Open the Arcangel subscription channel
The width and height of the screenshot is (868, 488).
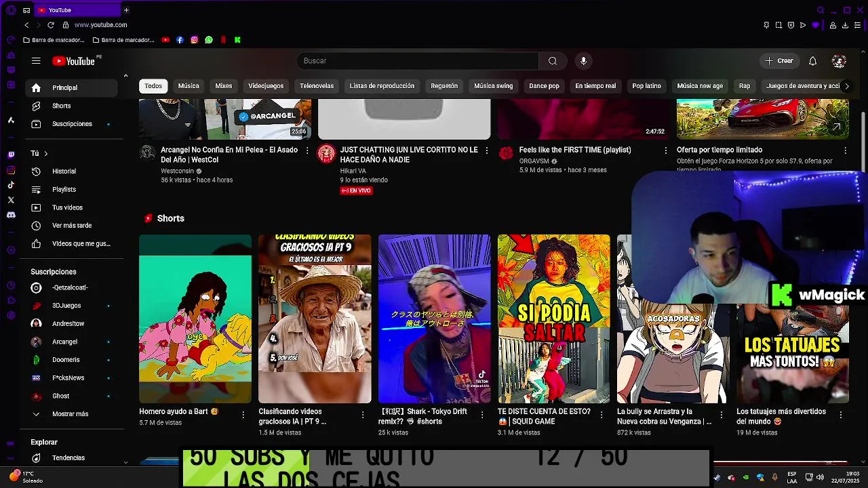coord(71,342)
